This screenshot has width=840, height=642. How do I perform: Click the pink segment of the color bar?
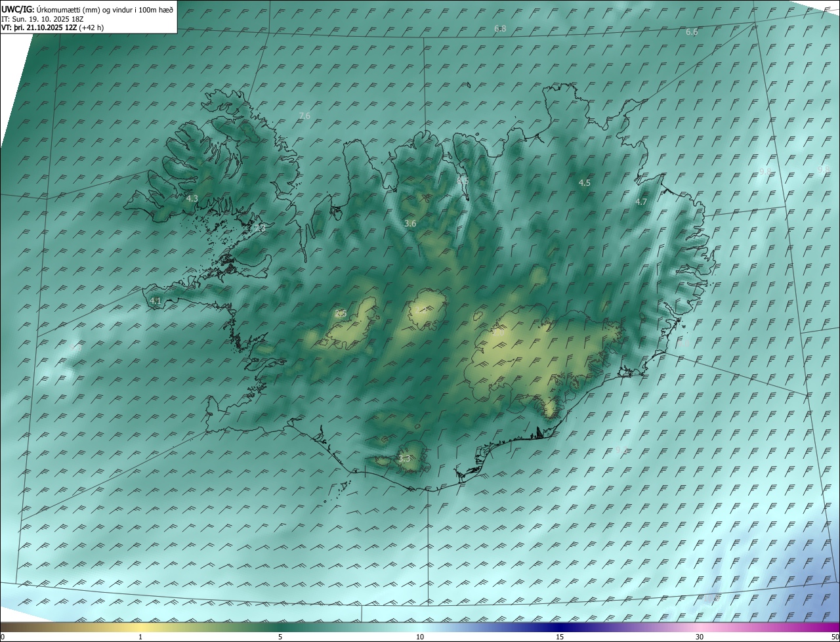[700, 627]
